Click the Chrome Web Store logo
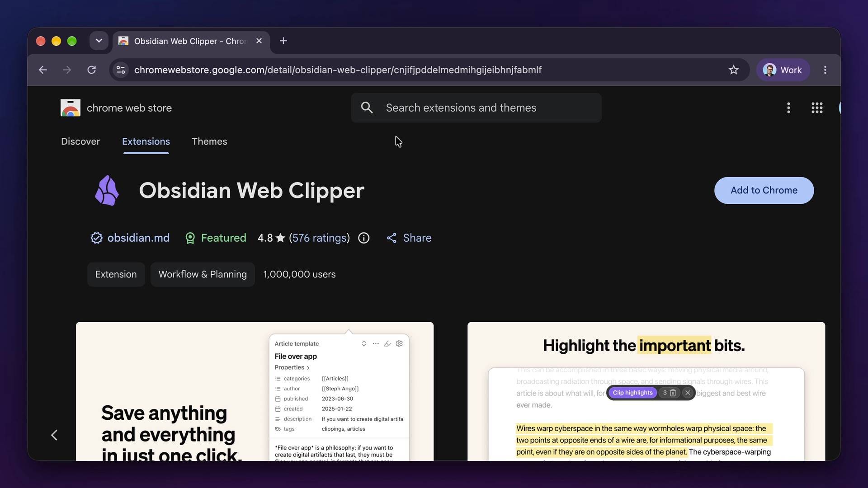 coord(71,108)
